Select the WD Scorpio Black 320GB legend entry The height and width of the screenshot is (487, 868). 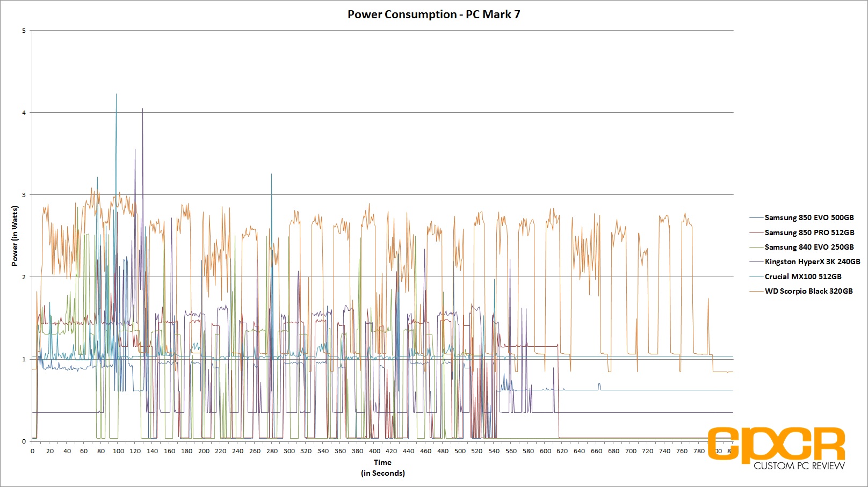801,291
